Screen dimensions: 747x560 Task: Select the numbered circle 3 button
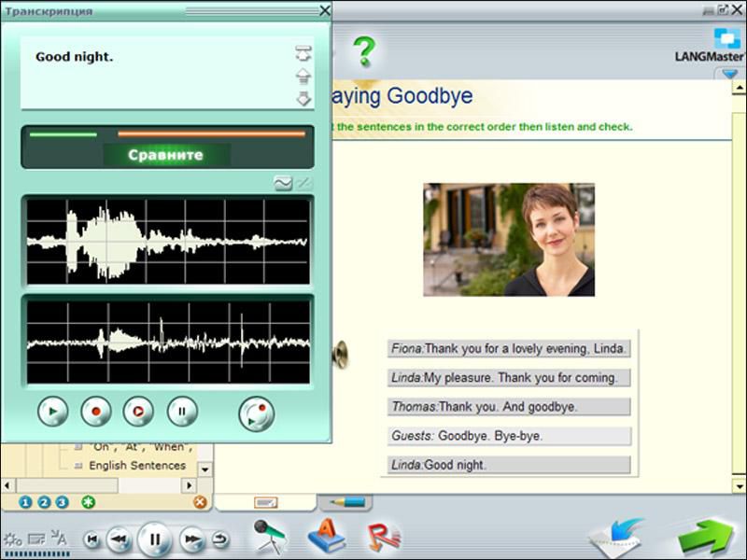[x=62, y=502]
